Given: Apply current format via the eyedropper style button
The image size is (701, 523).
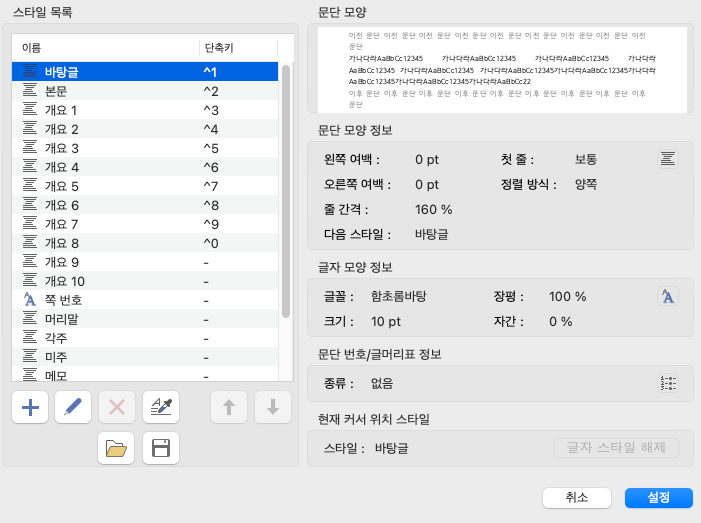Looking at the screenshot, I should click(161, 407).
